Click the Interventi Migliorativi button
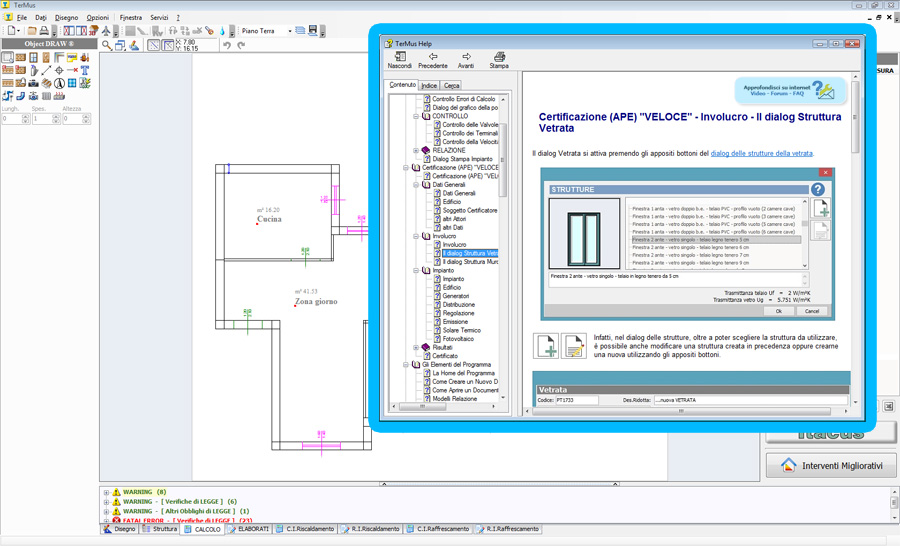The width and height of the screenshot is (900, 546). pos(831,466)
